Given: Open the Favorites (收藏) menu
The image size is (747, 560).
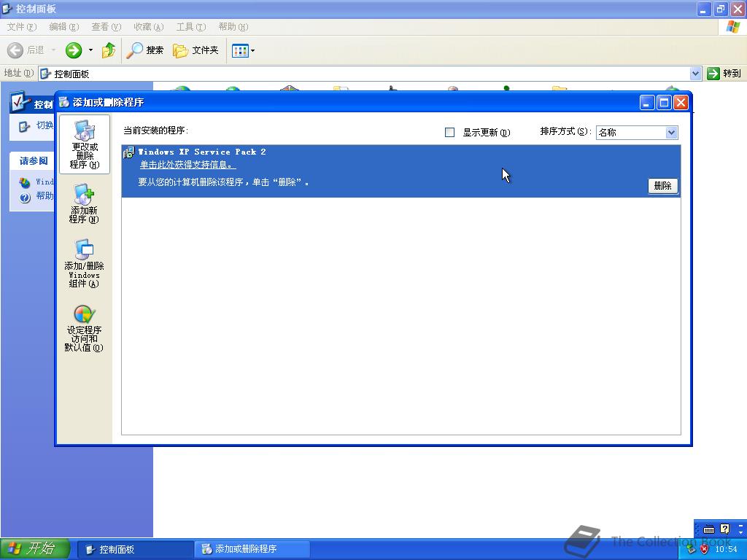Looking at the screenshot, I should pos(149,27).
